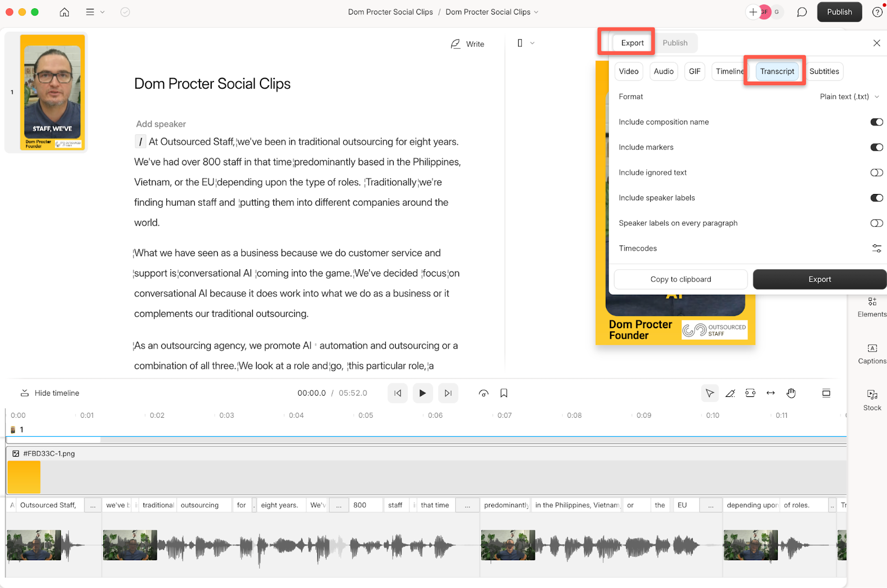Image resolution: width=887 pixels, height=588 pixels.
Task: Click Add speaker label
Action: [x=161, y=124]
